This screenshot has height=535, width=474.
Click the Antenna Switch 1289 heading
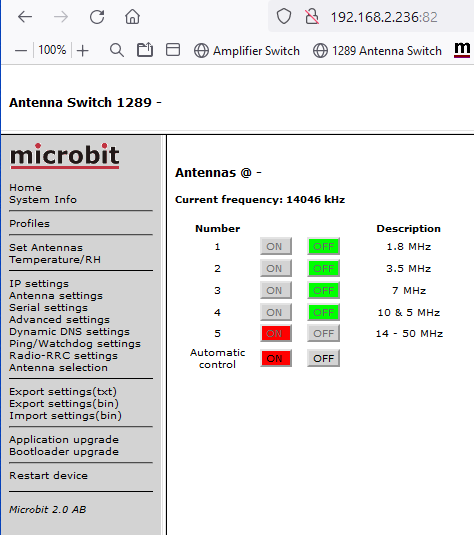click(x=85, y=102)
